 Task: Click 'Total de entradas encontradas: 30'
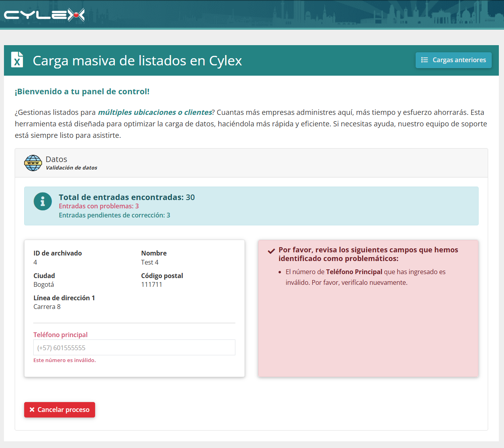127,197
